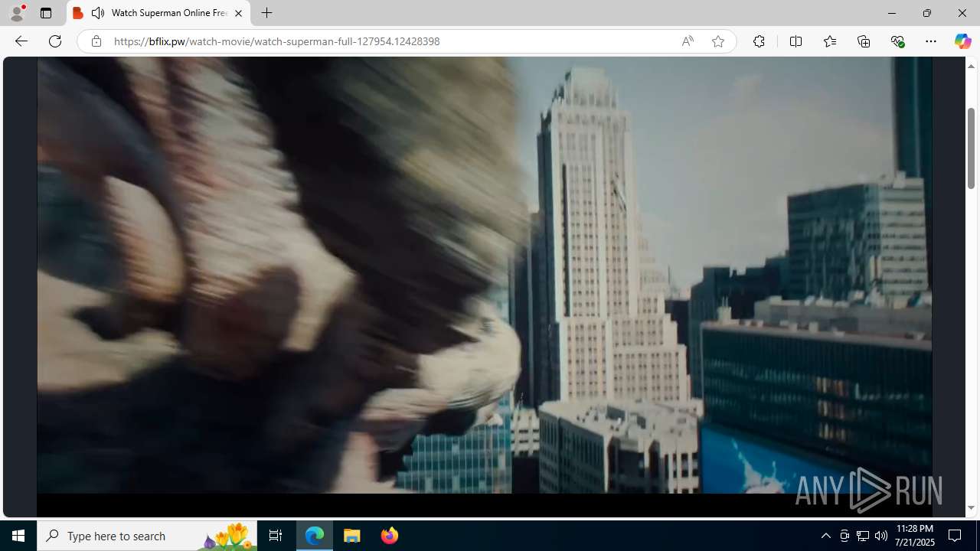980x551 pixels.
Task: Show hidden system tray icons
Action: click(x=825, y=536)
